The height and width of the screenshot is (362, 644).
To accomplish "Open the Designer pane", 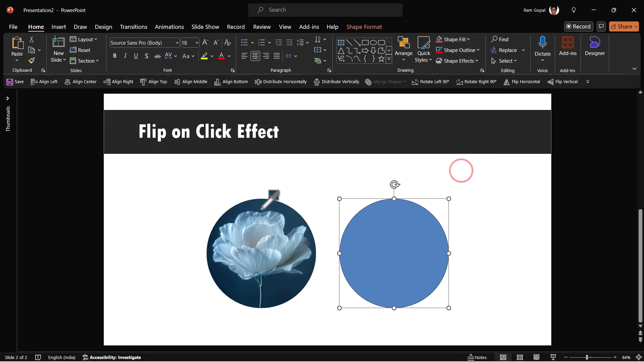I will [x=595, y=46].
